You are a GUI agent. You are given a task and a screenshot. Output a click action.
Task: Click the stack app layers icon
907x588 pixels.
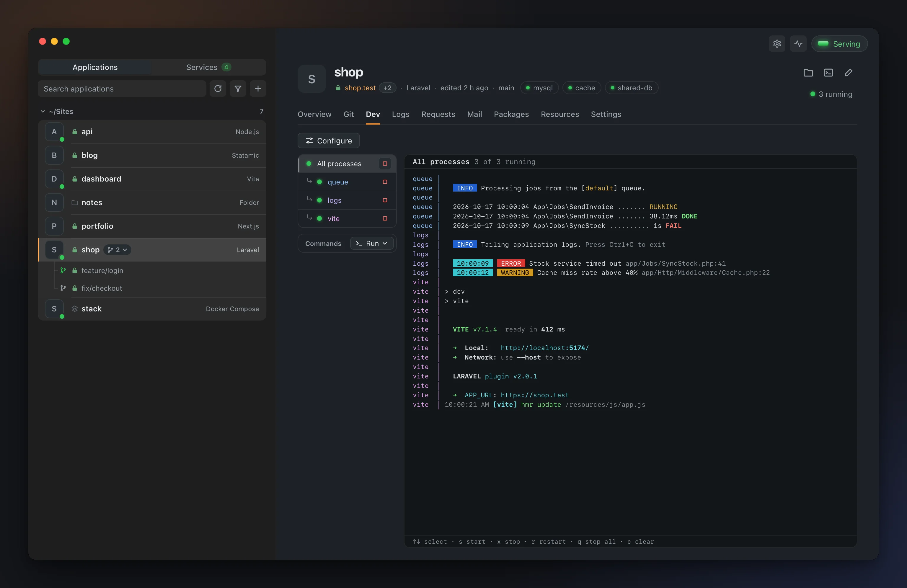[75, 309]
